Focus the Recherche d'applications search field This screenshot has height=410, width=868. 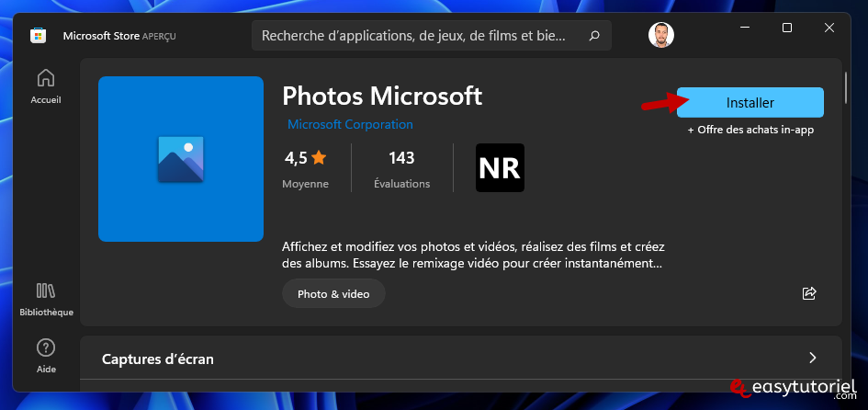click(431, 36)
